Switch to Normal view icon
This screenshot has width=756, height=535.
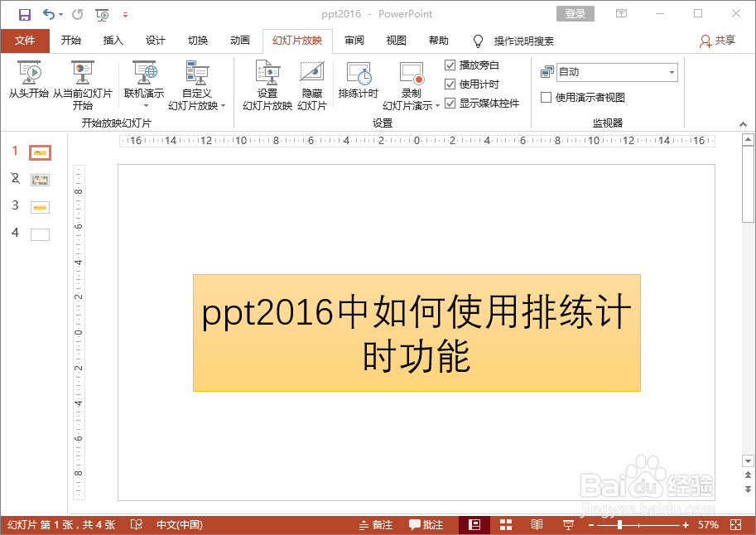click(474, 524)
